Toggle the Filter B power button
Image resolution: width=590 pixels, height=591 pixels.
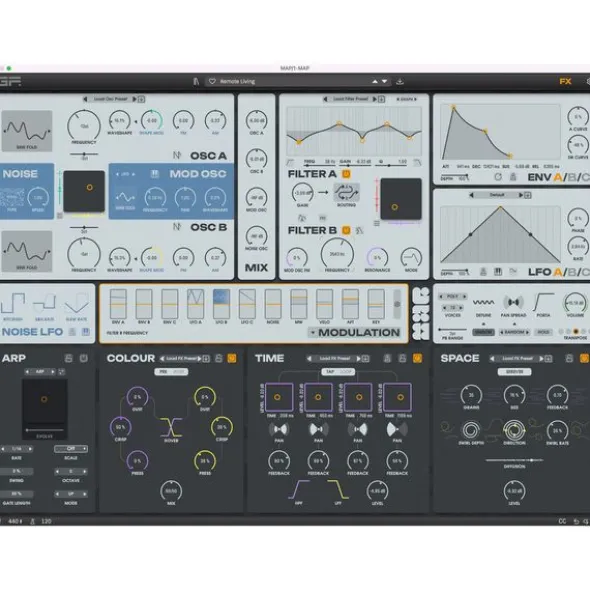click(x=346, y=230)
